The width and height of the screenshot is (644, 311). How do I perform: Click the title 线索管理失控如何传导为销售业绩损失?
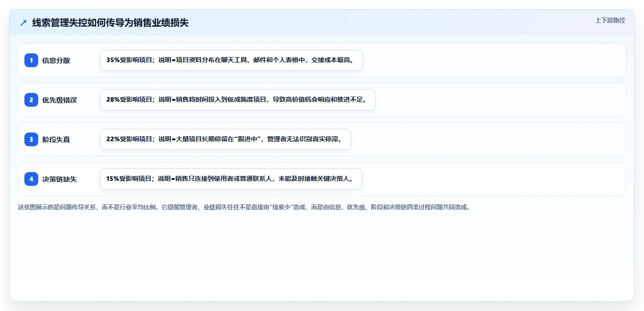click(110, 23)
